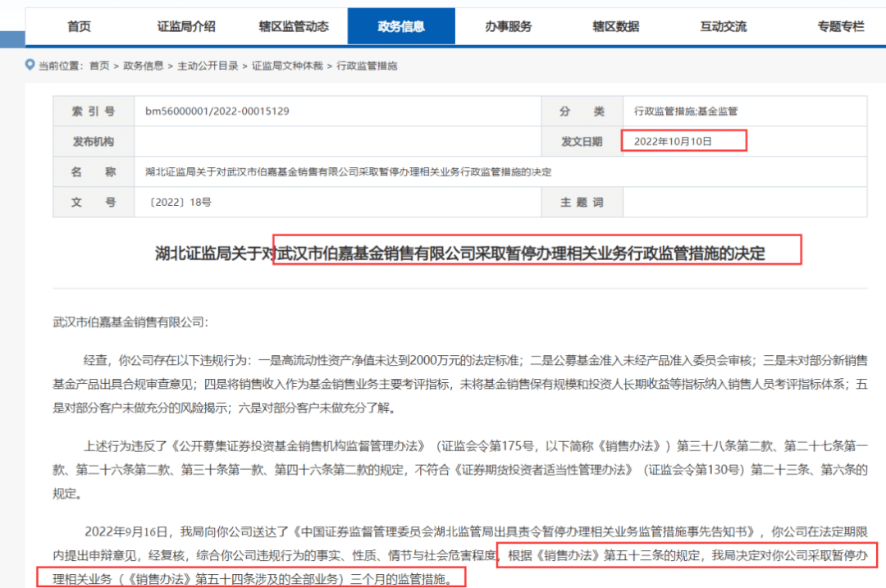
Task: Select 辖区监管动态 from the top navigation
Action: [x=293, y=25]
